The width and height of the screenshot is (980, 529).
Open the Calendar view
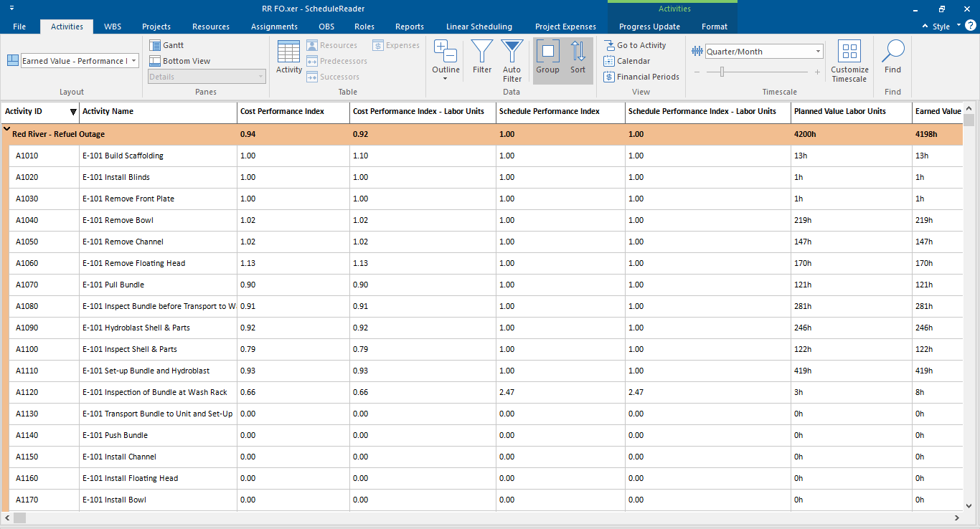(x=627, y=61)
